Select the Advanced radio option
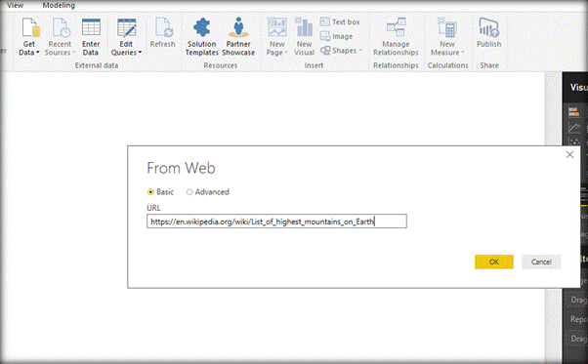 pyautogui.click(x=189, y=192)
